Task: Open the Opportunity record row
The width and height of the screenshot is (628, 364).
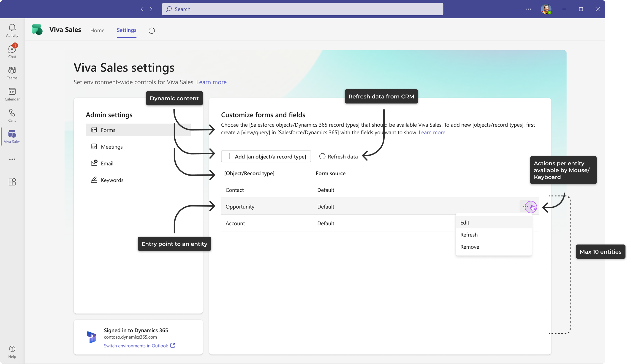Action: pos(380,206)
